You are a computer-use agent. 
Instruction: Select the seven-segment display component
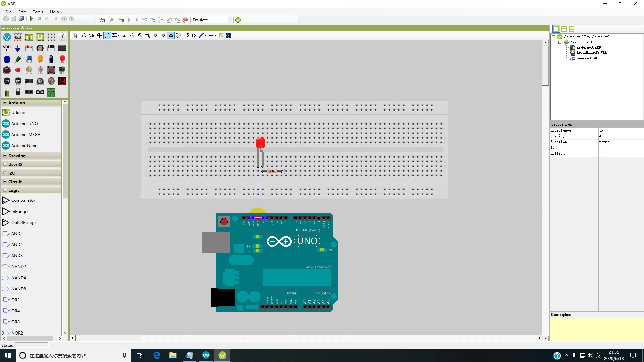point(62,81)
